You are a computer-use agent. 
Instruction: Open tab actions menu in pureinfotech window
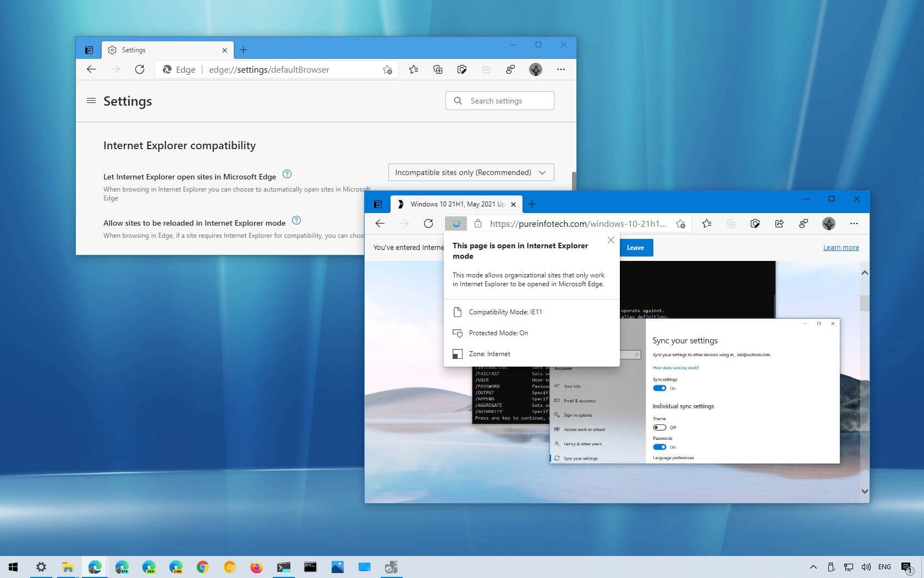point(378,204)
